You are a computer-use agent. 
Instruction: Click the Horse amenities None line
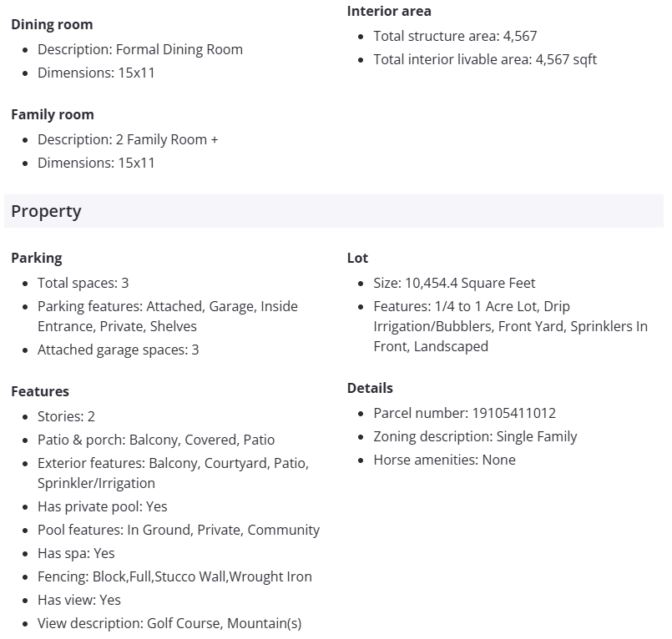[444, 460]
